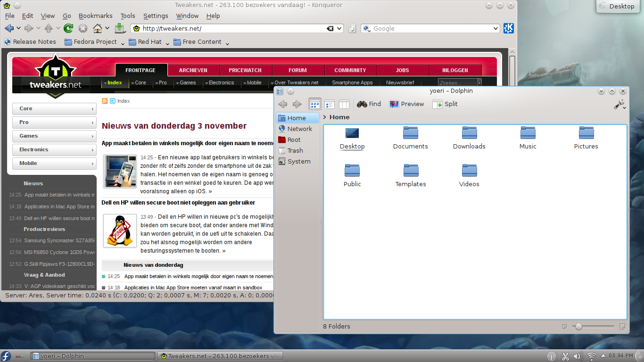
Task: Click the RSS feed icon above the news
Action: pyautogui.click(x=105, y=101)
